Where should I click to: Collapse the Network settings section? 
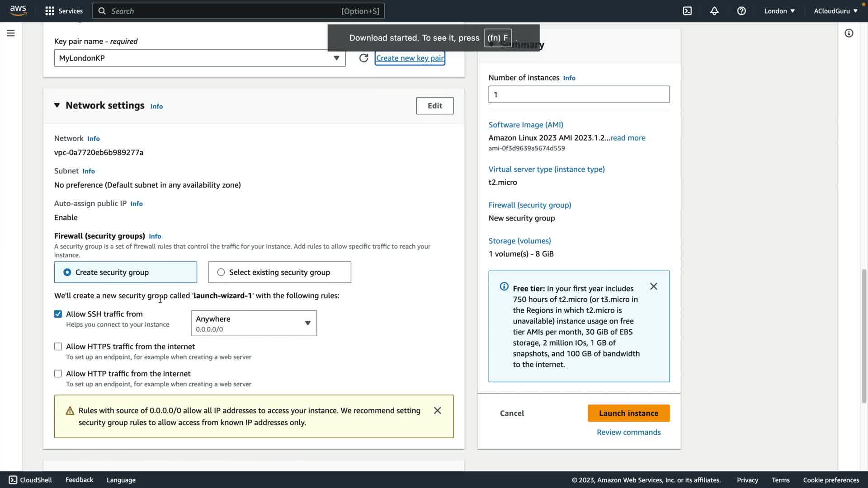pos(57,105)
